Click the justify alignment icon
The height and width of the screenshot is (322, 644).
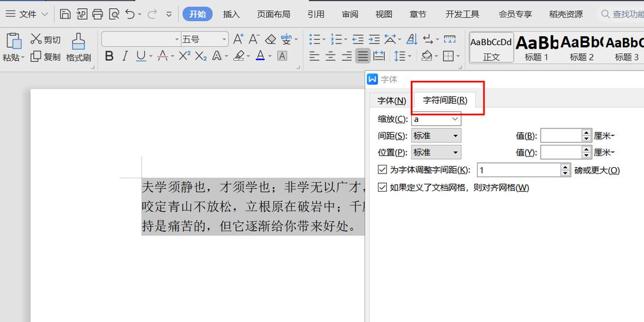(x=363, y=56)
